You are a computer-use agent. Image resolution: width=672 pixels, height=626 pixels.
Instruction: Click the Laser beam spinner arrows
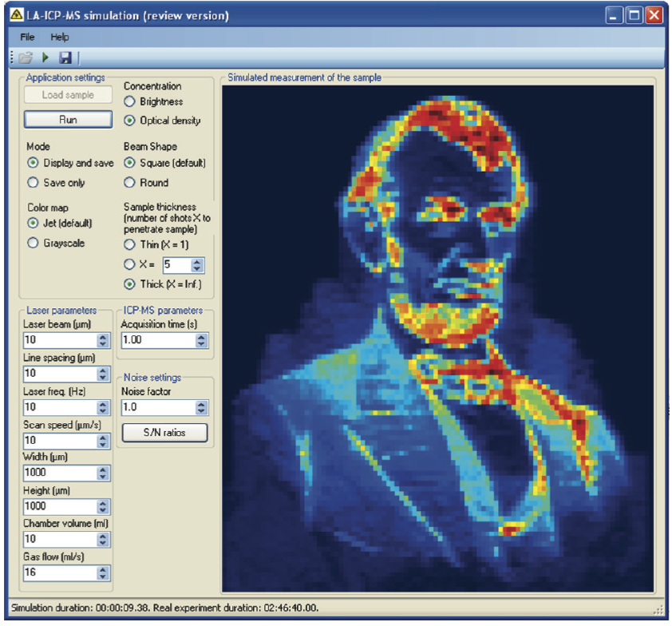(102, 340)
